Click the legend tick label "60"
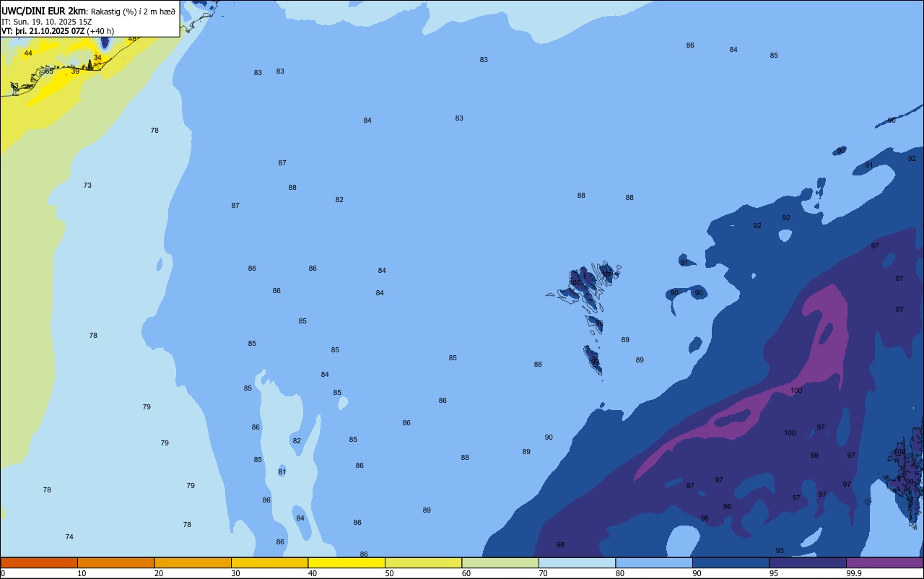This screenshot has width=924, height=579. tap(466, 573)
